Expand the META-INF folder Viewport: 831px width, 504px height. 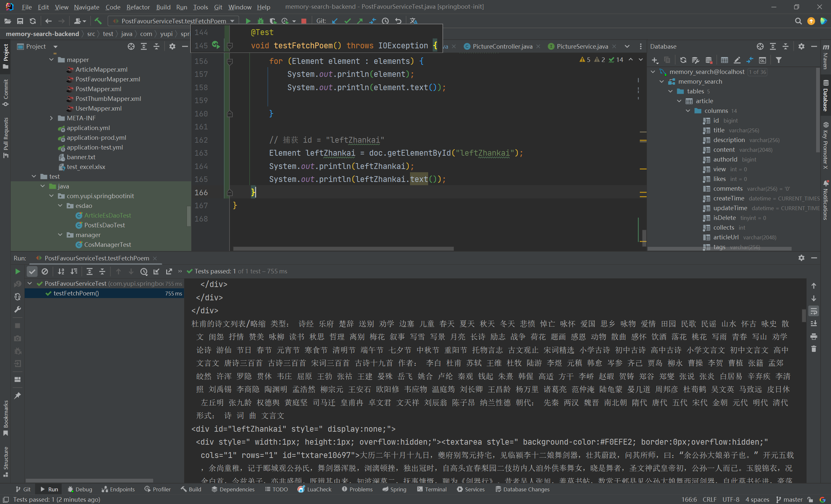(x=52, y=118)
